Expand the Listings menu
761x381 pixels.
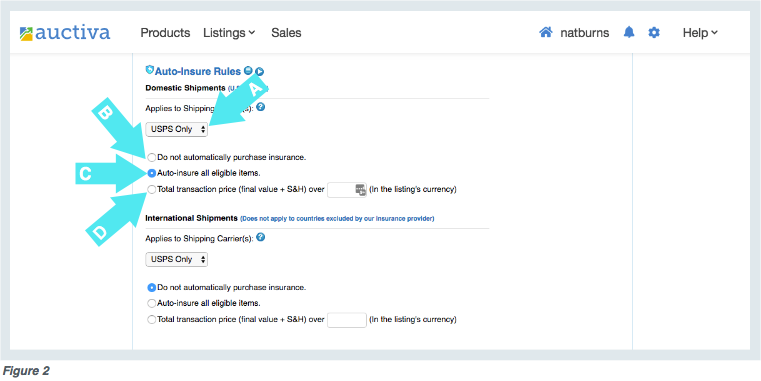229,33
